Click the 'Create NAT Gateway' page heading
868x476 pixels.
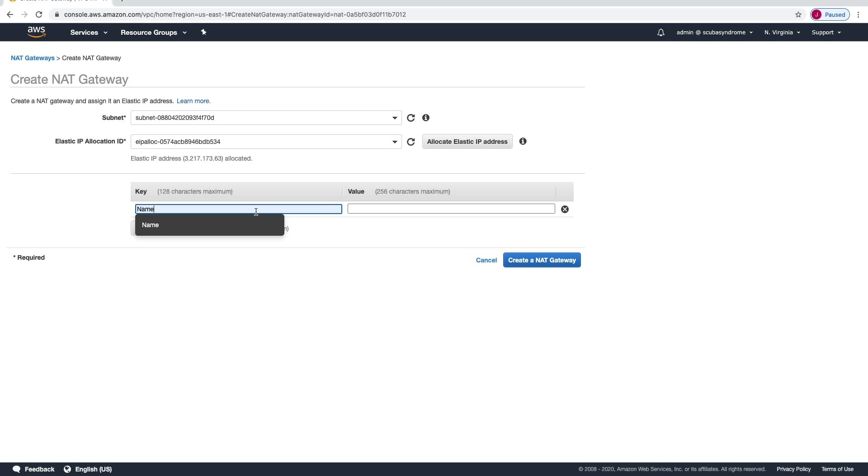(70, 79)
